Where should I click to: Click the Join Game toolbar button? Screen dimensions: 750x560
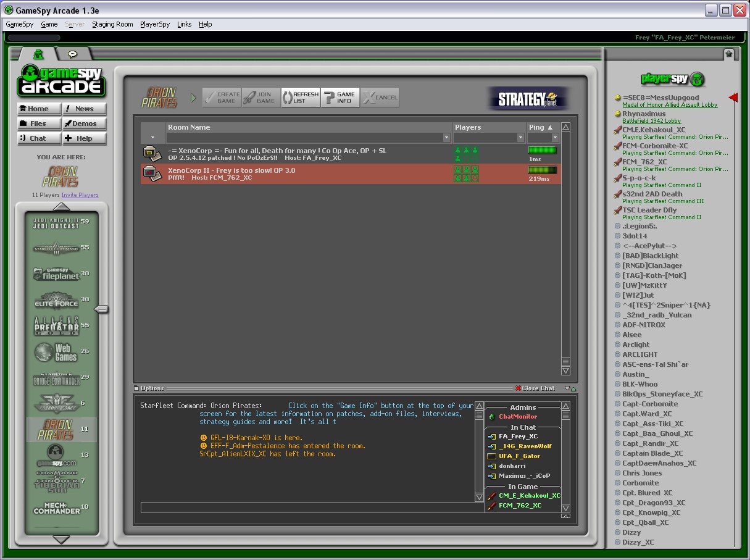pos(260,98)
